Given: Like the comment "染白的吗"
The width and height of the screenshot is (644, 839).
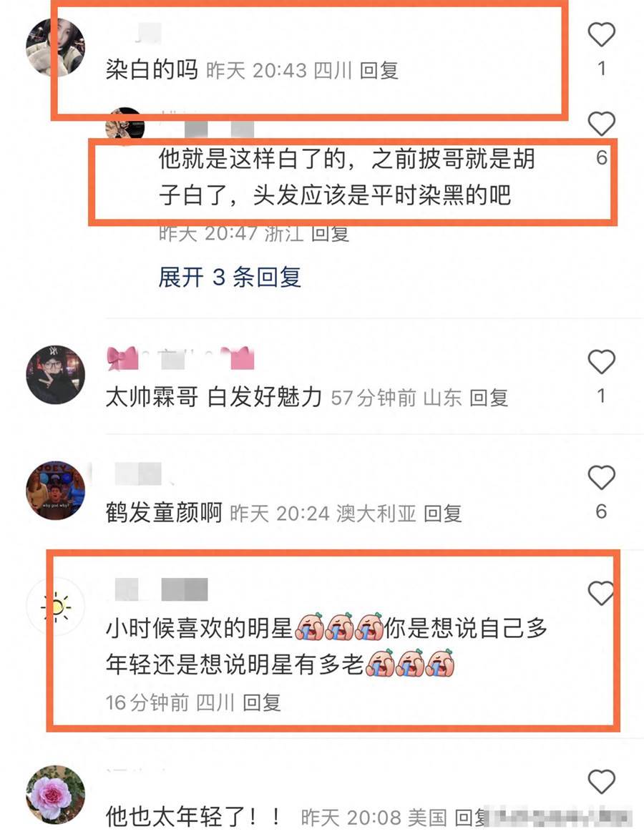Looking at the screenshot, I should pyautogui.click(x=601, y=35).
